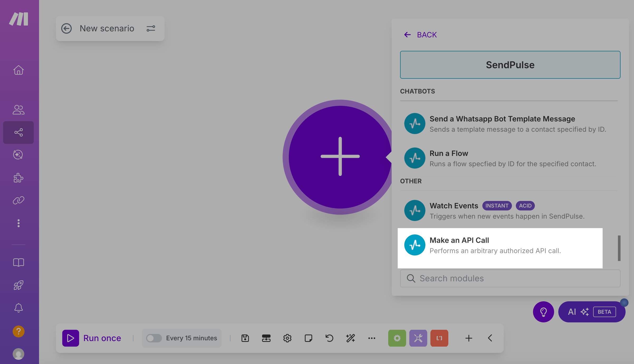Click the Undo arrow in toolbar
The width and height of the screenshot is (634, 364).
click(329, 338)
